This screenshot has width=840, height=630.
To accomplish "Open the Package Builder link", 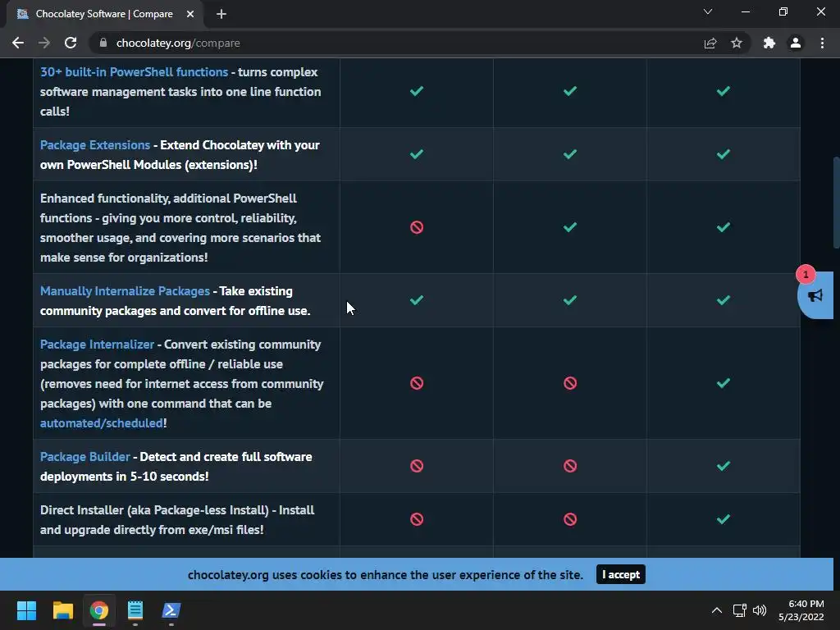I will point(84,457).
